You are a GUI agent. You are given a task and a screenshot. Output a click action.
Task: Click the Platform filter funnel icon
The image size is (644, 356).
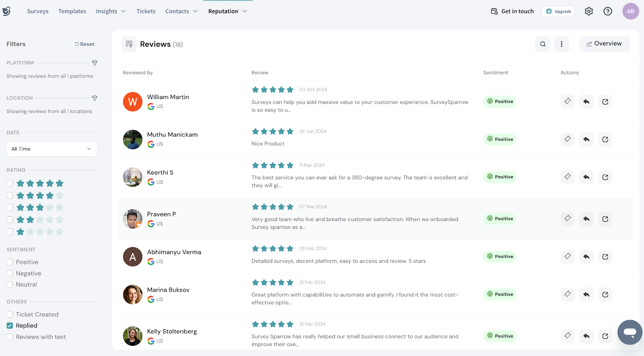[95, 63]
